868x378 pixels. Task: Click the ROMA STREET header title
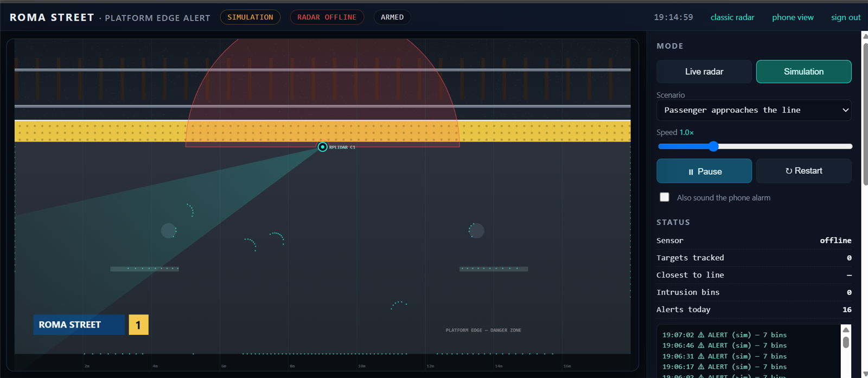[x=52, y=17]
